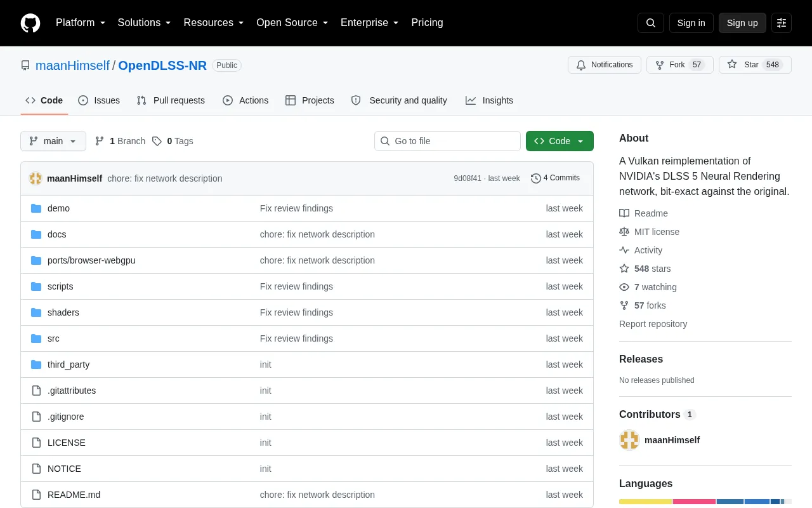This screenshot has width=812, height=508.
Task: Expand the Open Source menu
Action: [x=292, y=23]
